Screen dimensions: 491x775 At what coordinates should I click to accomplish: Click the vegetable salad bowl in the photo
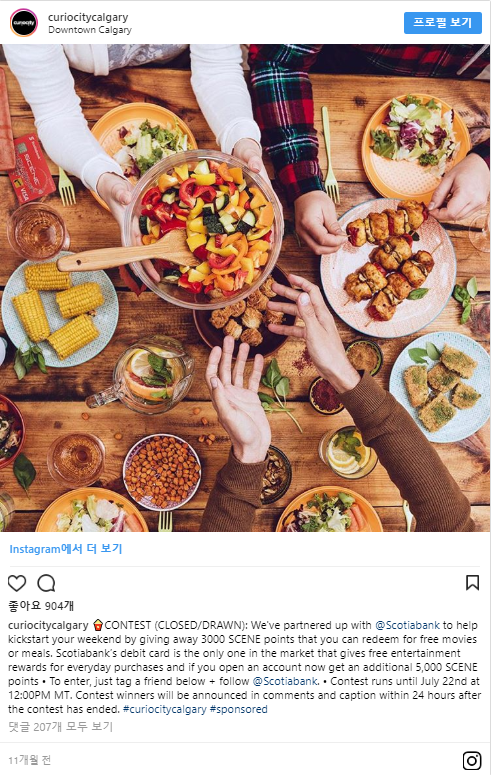click(204, 228)
